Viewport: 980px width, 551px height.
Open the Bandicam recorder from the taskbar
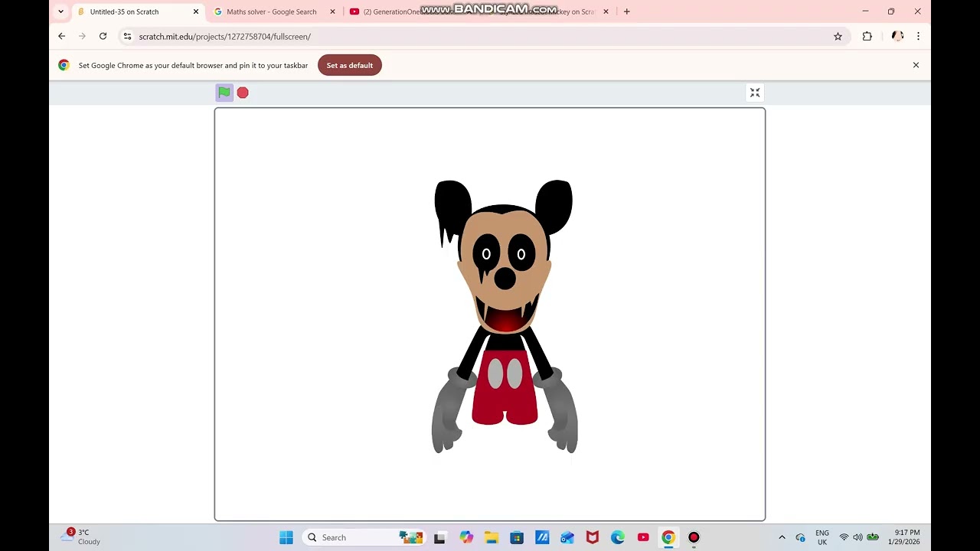pos(694,537)
